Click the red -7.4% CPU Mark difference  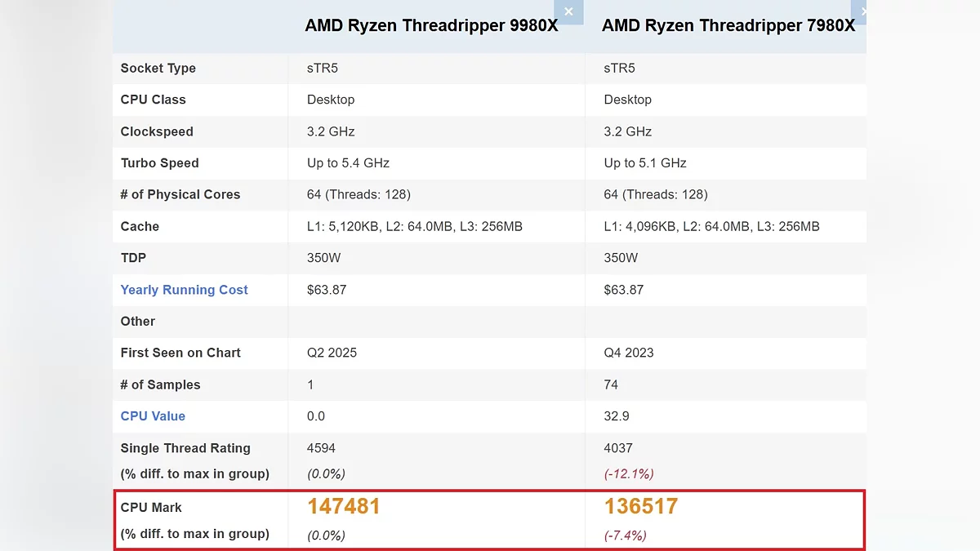point(625,535)
